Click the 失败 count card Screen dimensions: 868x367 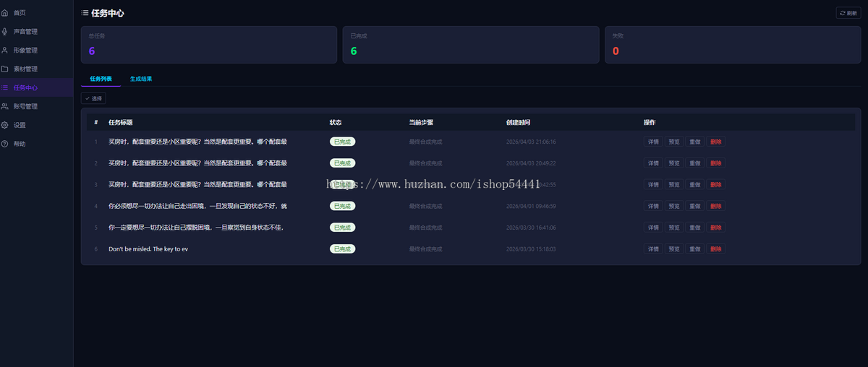click(732, 45)
